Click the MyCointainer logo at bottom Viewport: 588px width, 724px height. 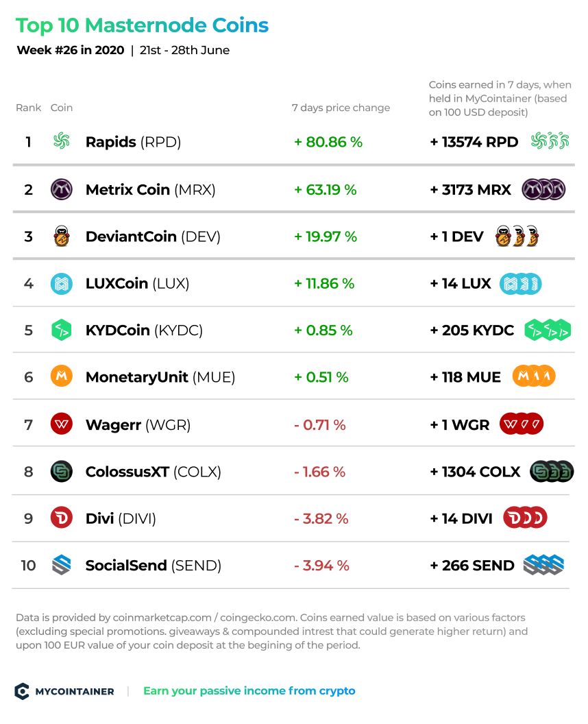point(64,691)
